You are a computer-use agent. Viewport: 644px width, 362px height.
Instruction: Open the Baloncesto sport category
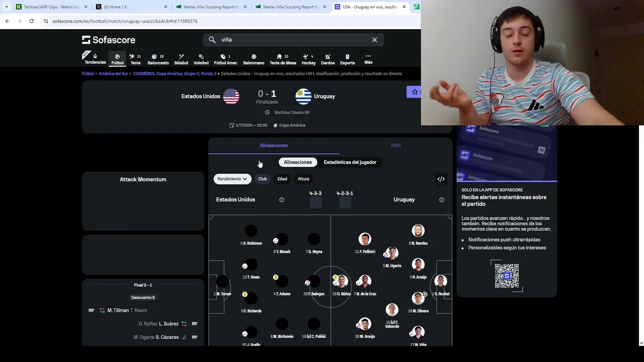158,59
